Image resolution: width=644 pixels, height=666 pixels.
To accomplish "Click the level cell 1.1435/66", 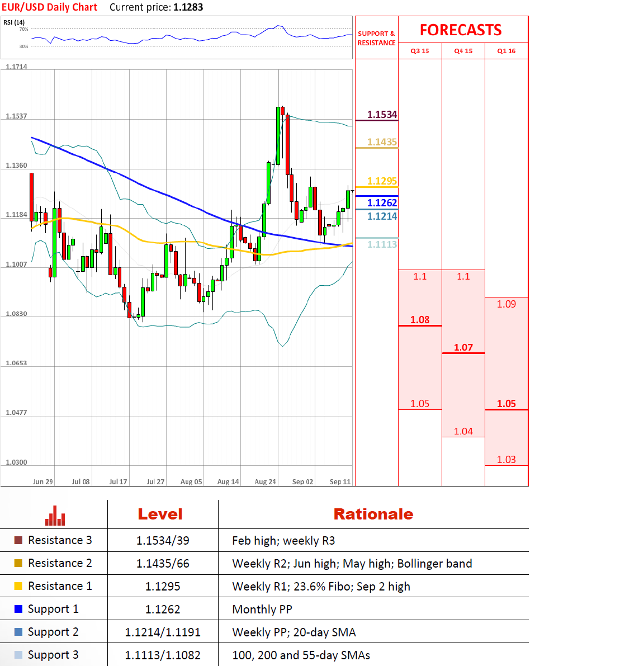I will pyautogui.click(x=163, y=564).
